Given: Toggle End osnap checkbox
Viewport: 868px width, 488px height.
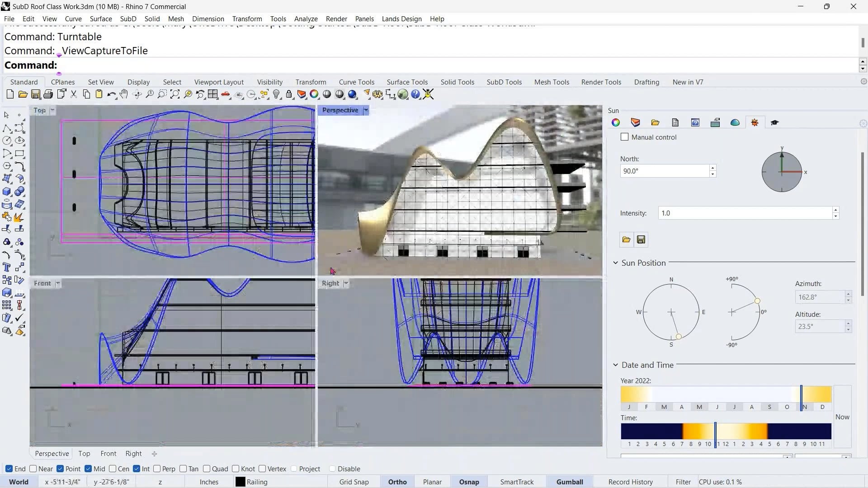Looking at the screenshot, I should click(9, 469).
